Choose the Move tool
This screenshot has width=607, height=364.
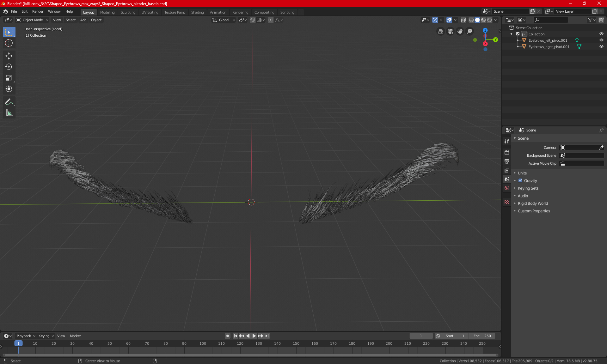point(9,56)
